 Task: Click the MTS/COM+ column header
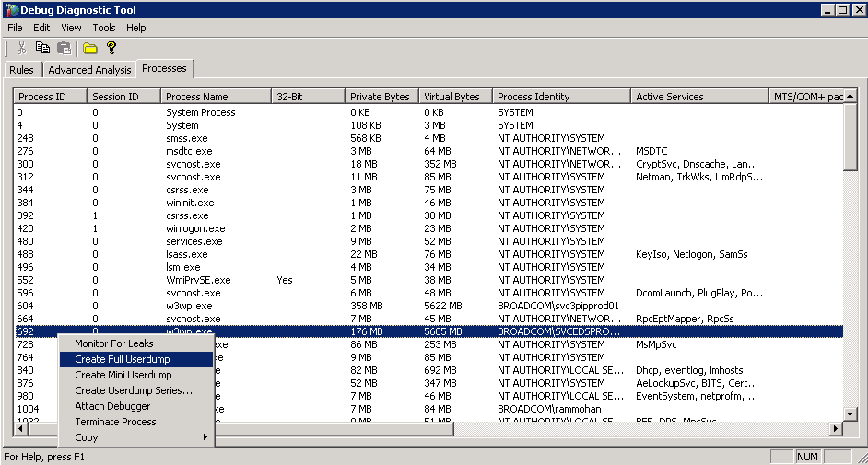coord(806,96)
